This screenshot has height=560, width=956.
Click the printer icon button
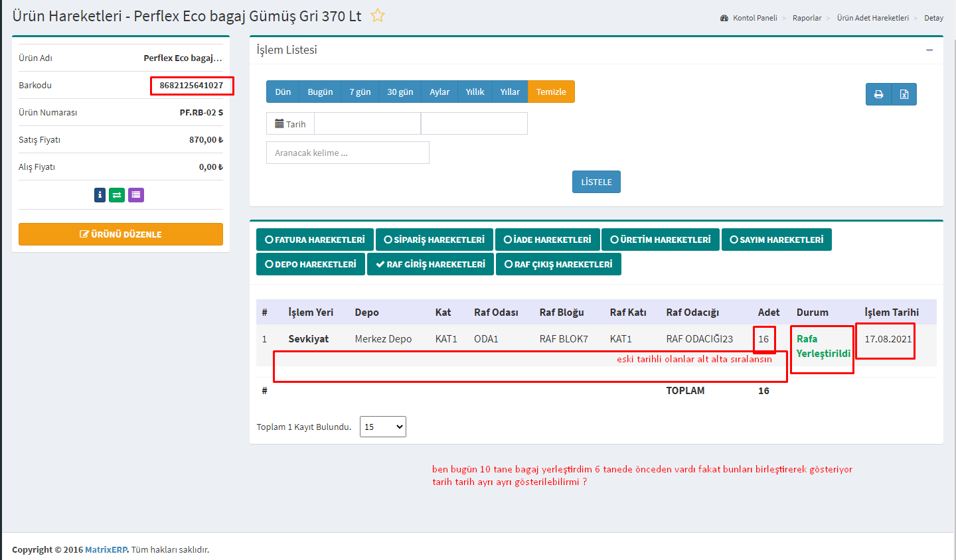878,94
